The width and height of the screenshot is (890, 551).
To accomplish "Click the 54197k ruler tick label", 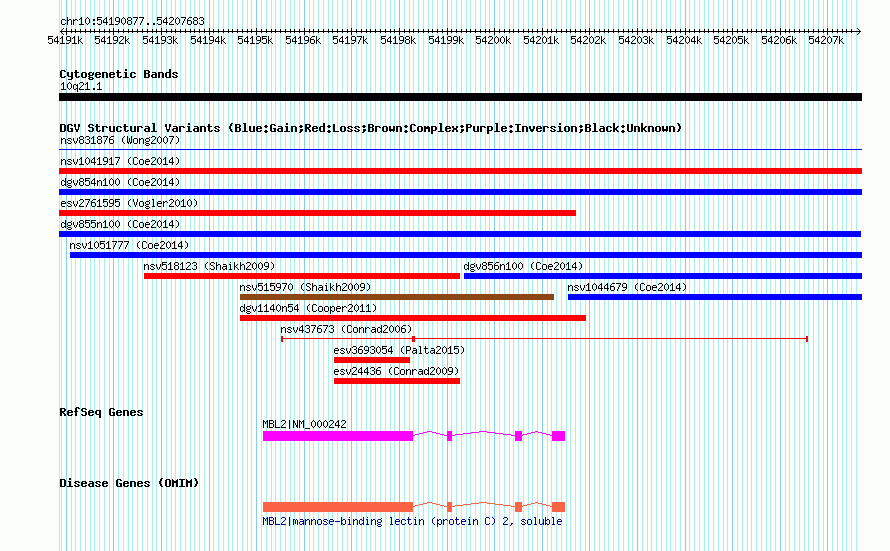I will [x=350, y=40].
